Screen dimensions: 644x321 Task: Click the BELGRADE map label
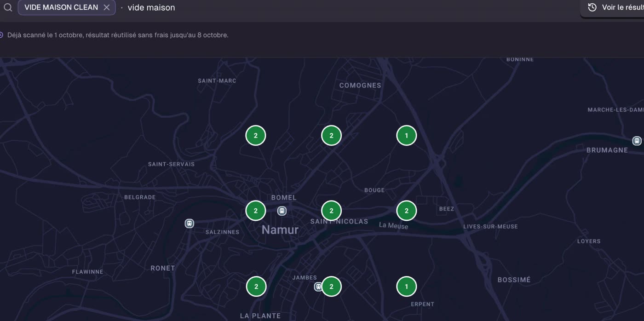click(x=140, y=197)
